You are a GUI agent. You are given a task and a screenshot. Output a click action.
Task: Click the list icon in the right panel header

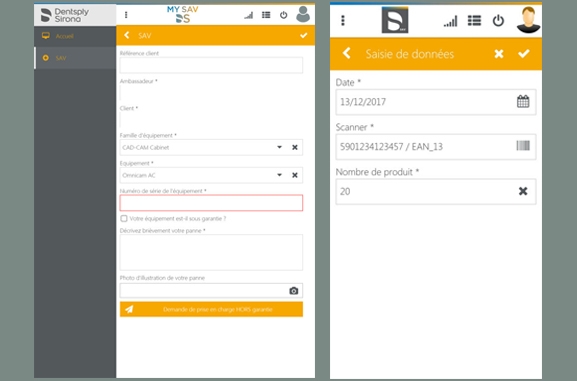tap(474, 21)
